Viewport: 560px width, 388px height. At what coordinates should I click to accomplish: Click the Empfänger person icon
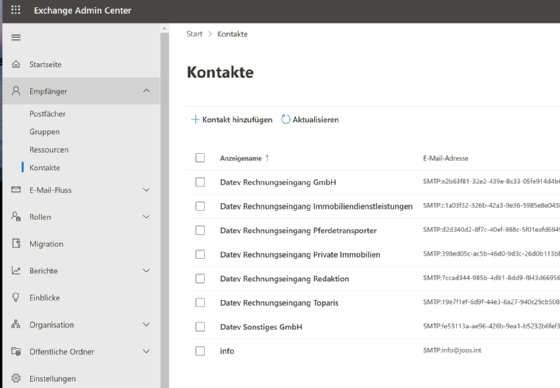click(16, 91)
